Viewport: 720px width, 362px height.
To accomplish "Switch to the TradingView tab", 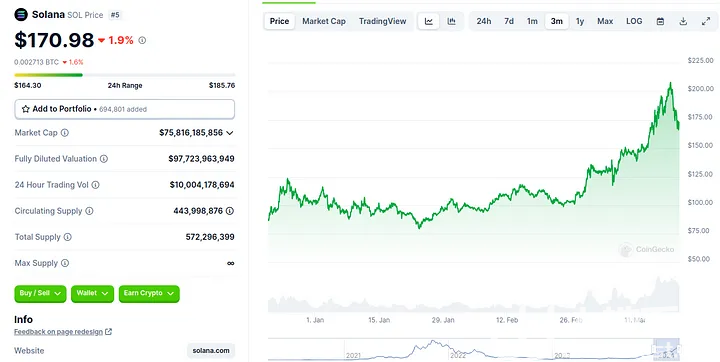I will (x=382, y=22).
